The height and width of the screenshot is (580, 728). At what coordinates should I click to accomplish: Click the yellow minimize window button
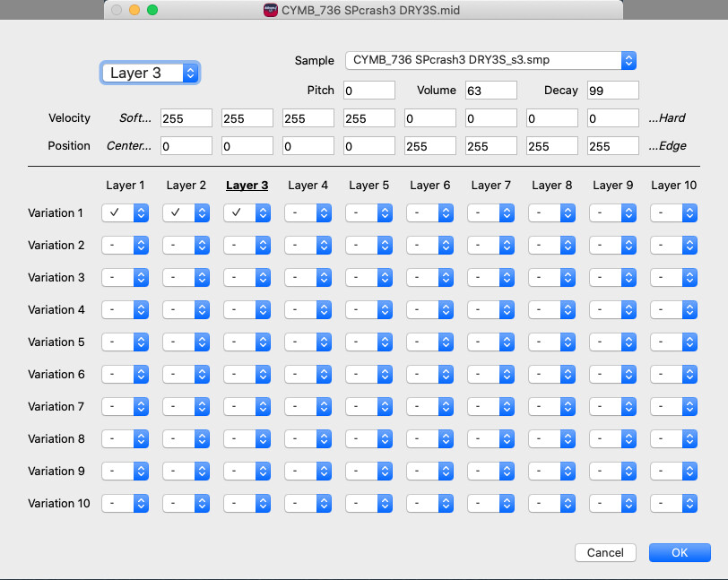coord(134,10)
